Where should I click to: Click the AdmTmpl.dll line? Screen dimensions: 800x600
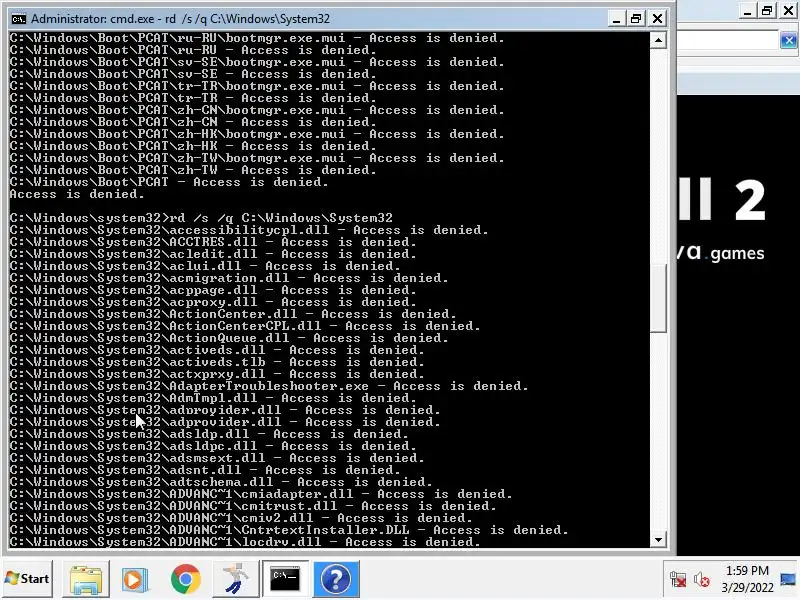pos(213,398)
